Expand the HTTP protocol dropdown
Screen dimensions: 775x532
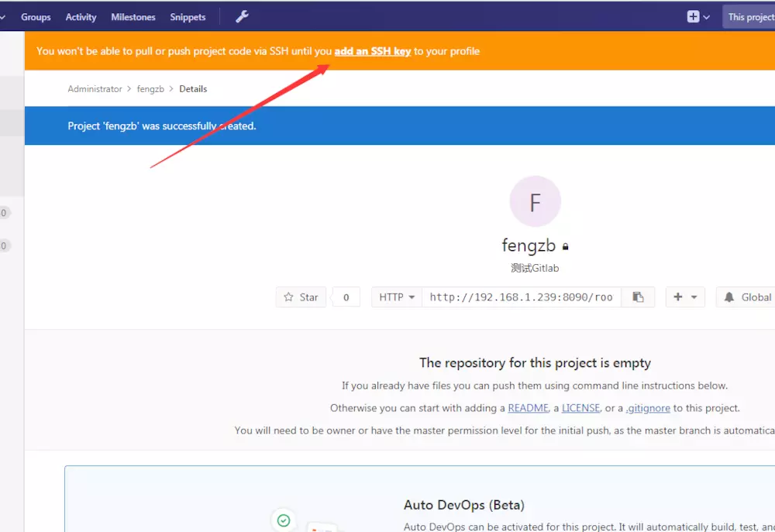[x=397, y=297]
